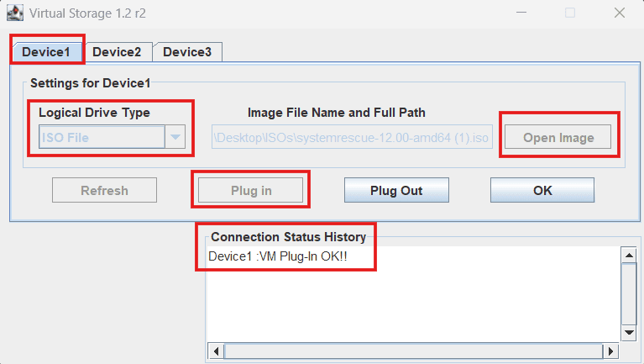Click the Open Image button
This screenshot has height=364, width=644.
point(558,138)
